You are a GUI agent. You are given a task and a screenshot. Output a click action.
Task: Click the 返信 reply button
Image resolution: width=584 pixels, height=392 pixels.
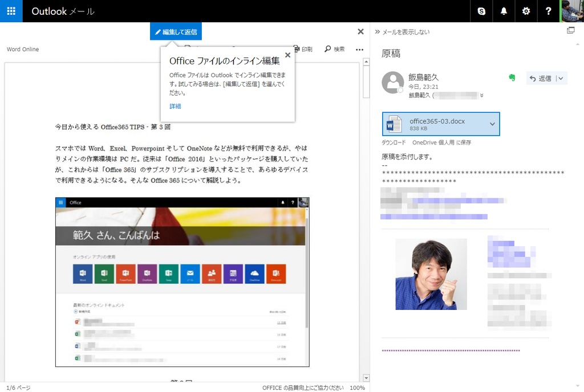coord(541,79)
